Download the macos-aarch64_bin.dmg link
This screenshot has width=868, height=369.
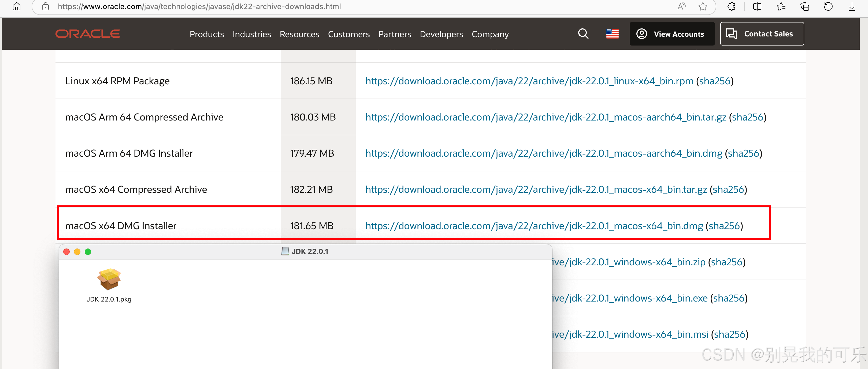(544, 153)
